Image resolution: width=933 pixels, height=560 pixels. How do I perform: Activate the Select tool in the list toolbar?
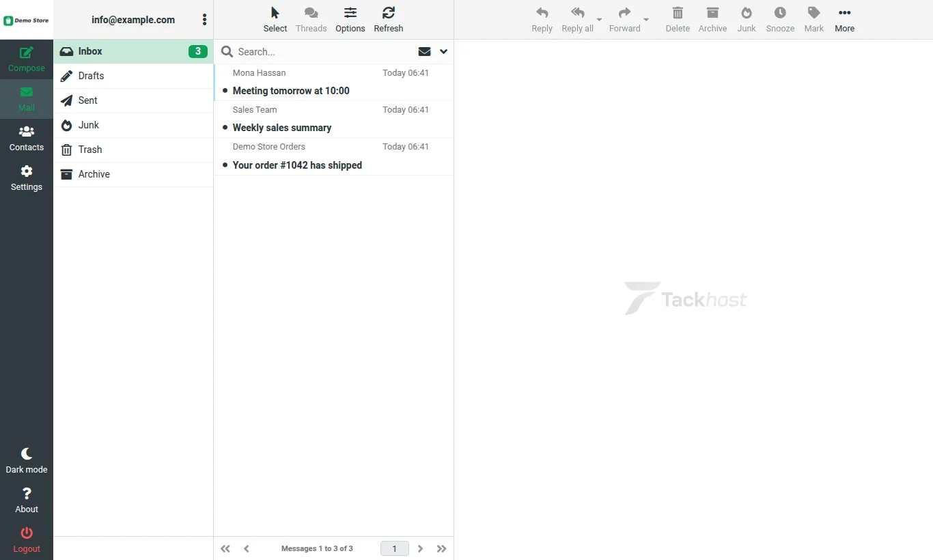(275, 20)
